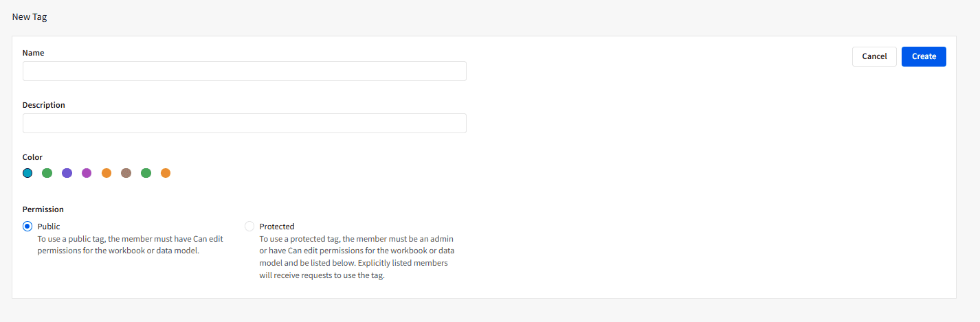Image resolution: width=980 pixels, height=322 pixels.
Task: Select the Public permission radio button
Action: 27,227
